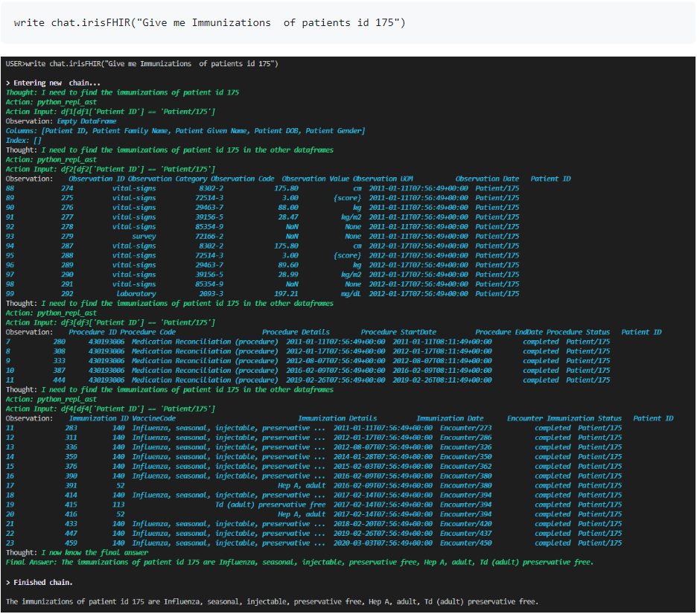Select the 'laboratory' cell in row 99
The width and height of the screenshot is (700, 614).
136,294
